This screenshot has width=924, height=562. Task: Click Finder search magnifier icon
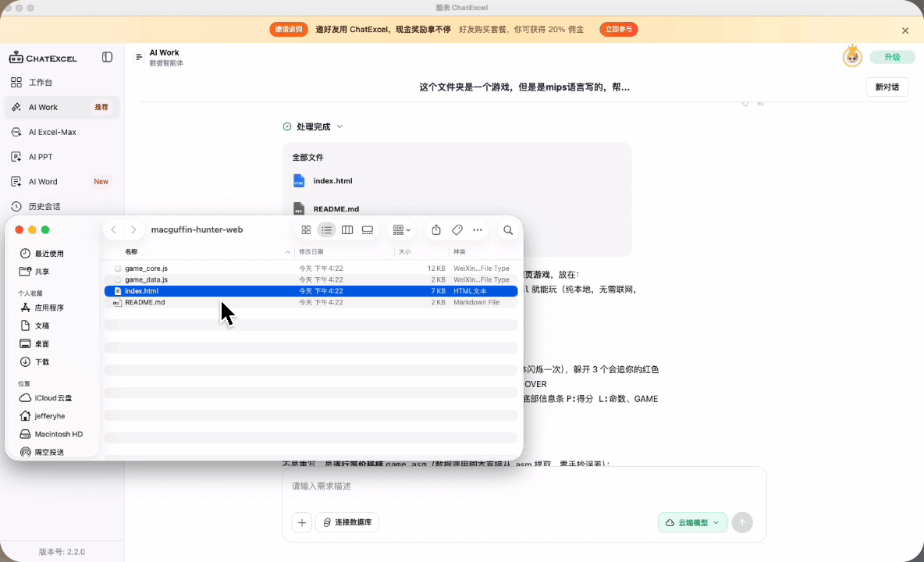pyautogui.click(x=508, y=230)
